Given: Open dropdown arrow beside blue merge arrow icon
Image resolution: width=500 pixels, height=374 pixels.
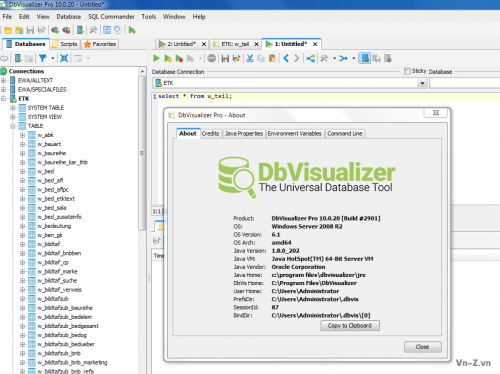Looking at the screenshot, I should pyautogui.click(x=354, y=58).
